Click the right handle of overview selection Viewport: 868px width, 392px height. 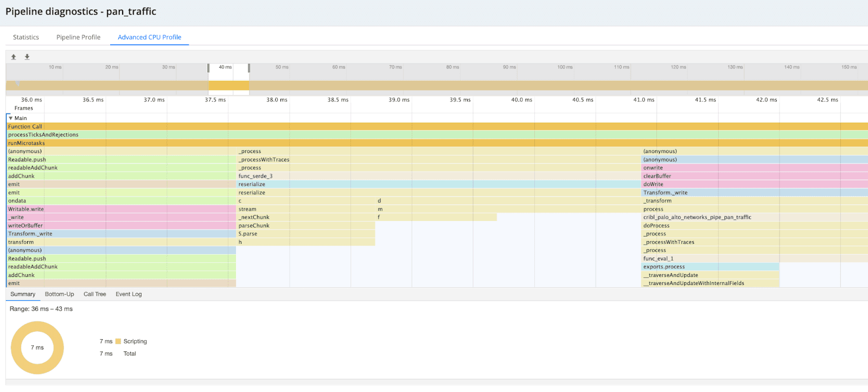(249, 68)
